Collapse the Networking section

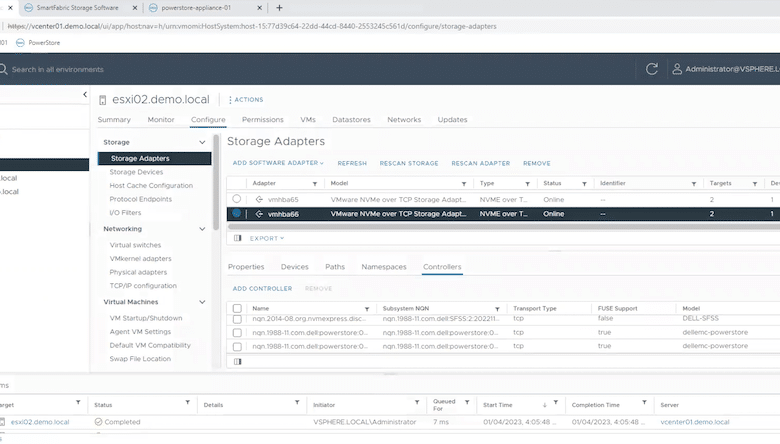pyautogui.click(x=202, y=229)
